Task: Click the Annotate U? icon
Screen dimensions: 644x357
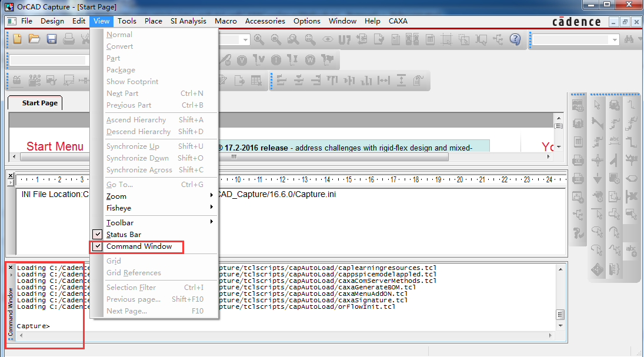Action: (x=344, y=39)
